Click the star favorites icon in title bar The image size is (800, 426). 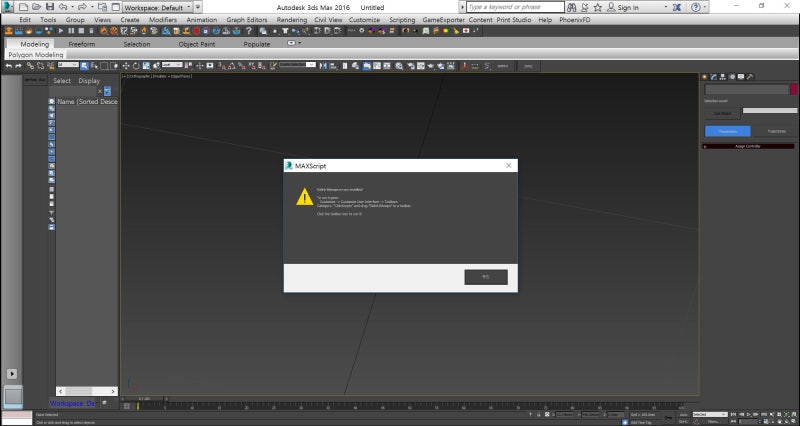(x=597, y=7)
